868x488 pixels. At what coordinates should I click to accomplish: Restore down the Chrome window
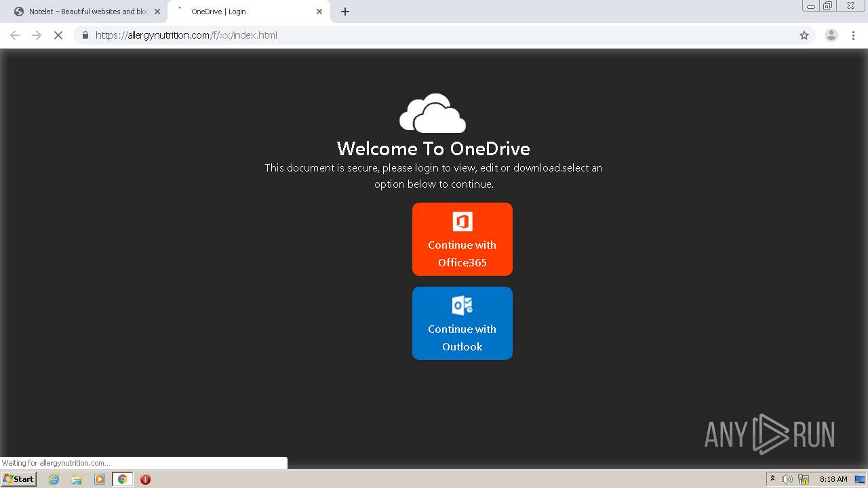tap(828, 6)
